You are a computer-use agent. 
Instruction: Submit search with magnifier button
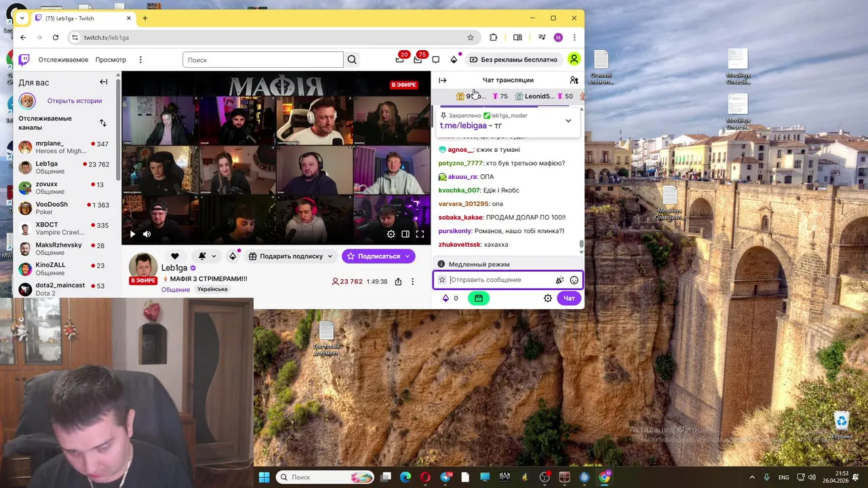point(352,60)
